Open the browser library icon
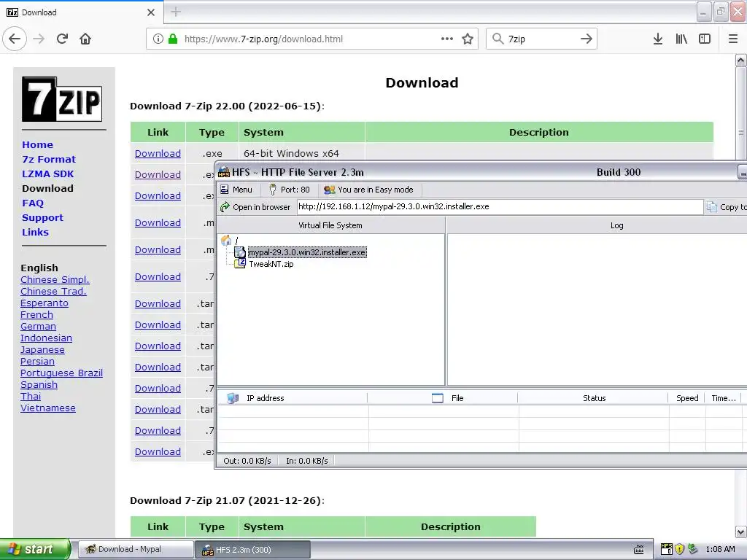Screen dimensions: 747x560 (x=681, y=39)
